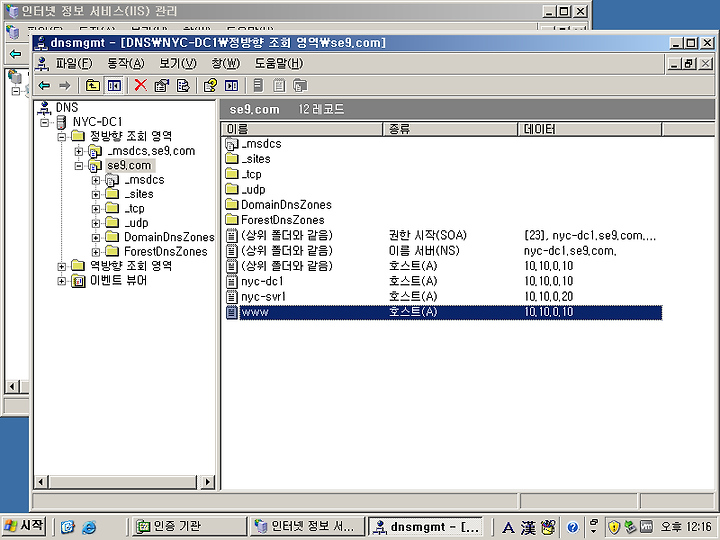This screenshot has width=720, height=540.
Task: Expand the _sites folder in tree
Action: 96,194
